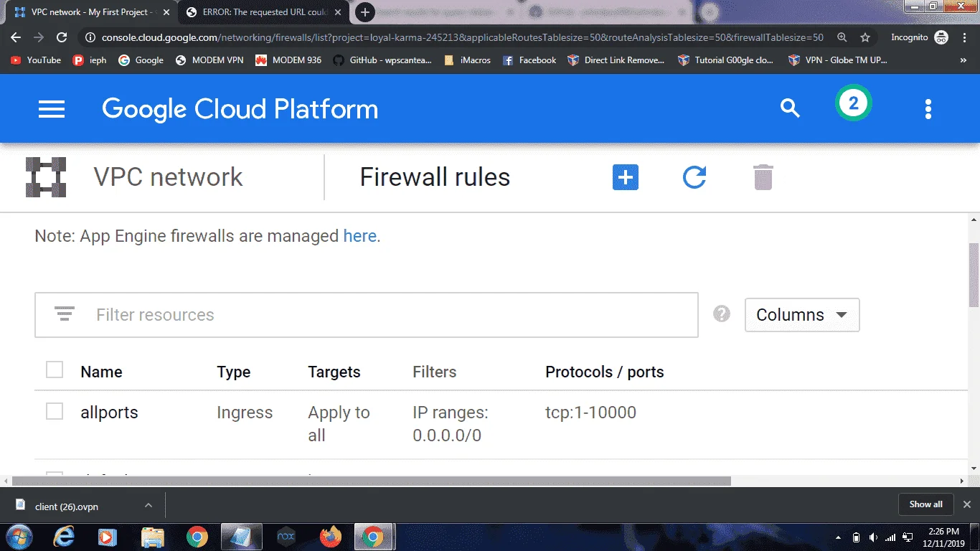Click the horizontal scrollbar of the page
Image resolution: width=980 pixels, height=551 pixels.
pyautogui.click(x=372, y=481)
